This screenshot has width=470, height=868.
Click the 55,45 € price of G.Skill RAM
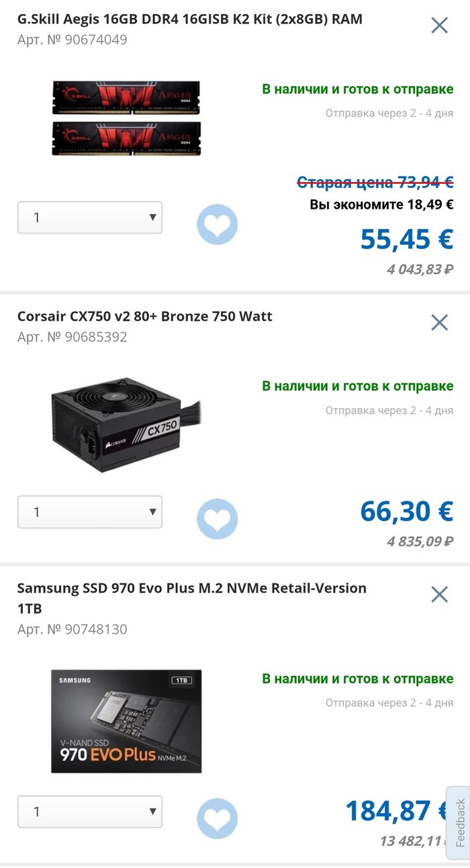point(407,239)
